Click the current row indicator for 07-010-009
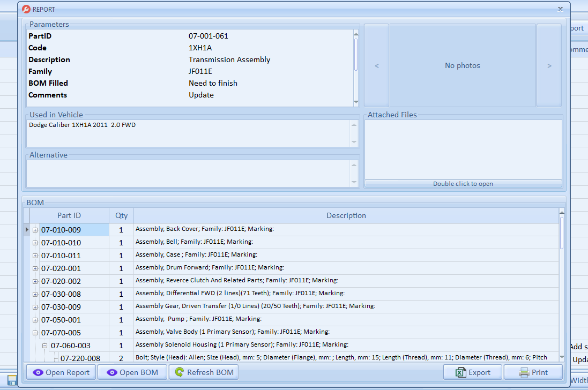 pos(27,230)
